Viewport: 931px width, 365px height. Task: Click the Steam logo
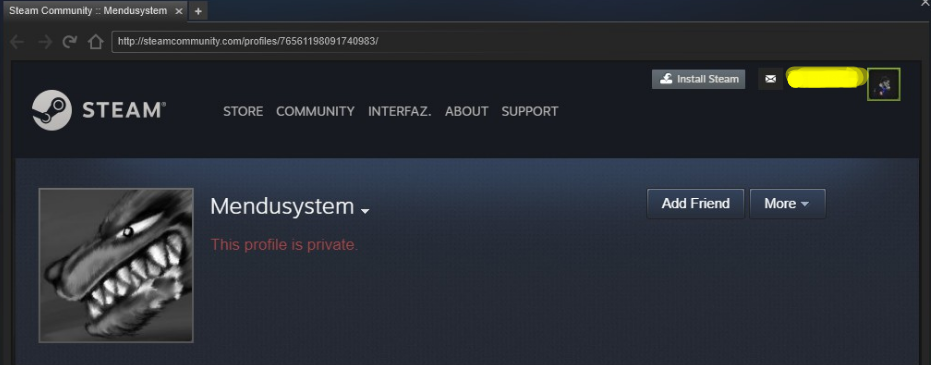99,110
